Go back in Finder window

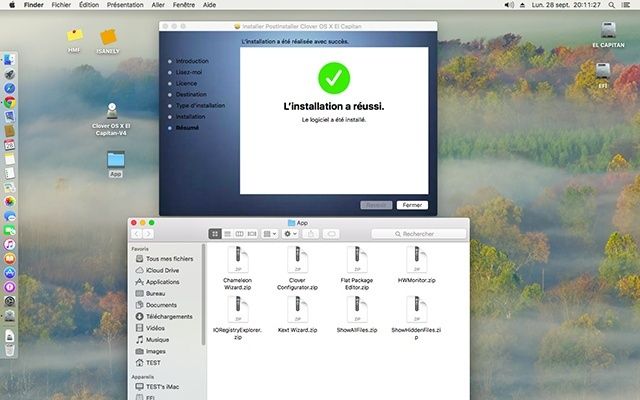pyautogui.click(x=137, y=234)
